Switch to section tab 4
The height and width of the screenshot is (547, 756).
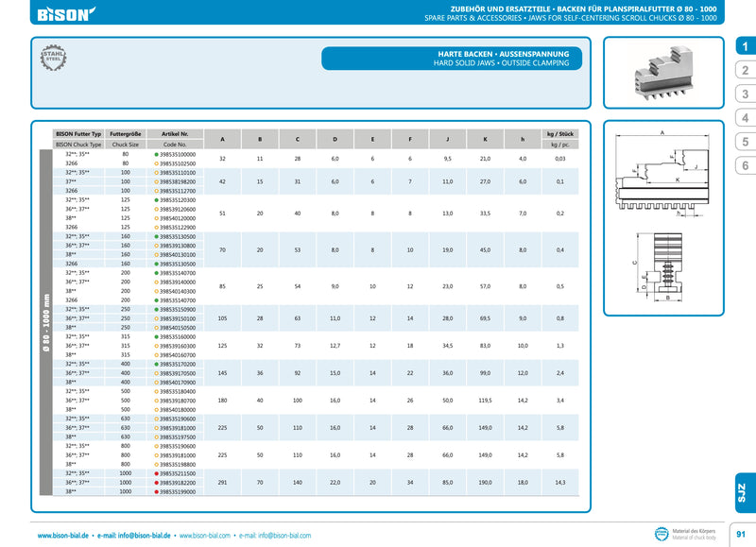click(x=745, y=118)
